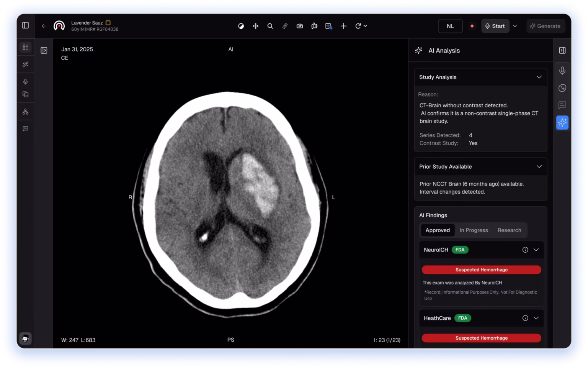The image size is (588, 368).
Task: Collapse the right AI Analysis panel
Action: click(562, 51)
